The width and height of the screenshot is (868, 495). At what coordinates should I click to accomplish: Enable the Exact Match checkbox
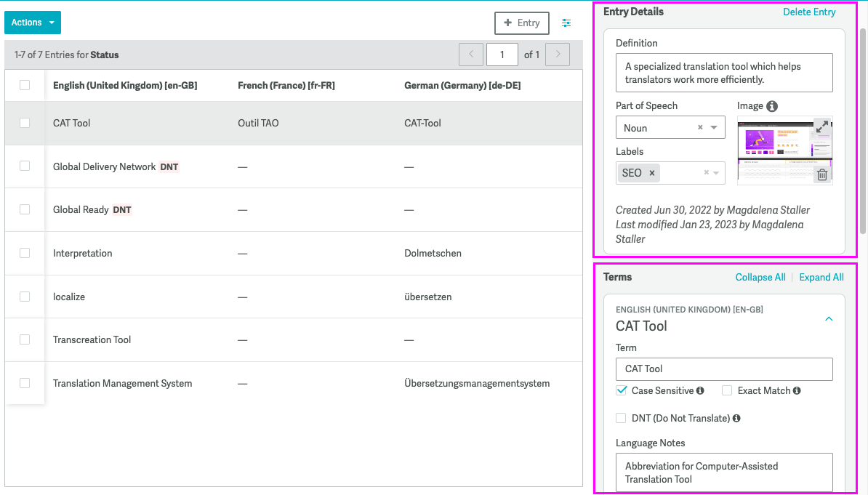tap(727, 391)
